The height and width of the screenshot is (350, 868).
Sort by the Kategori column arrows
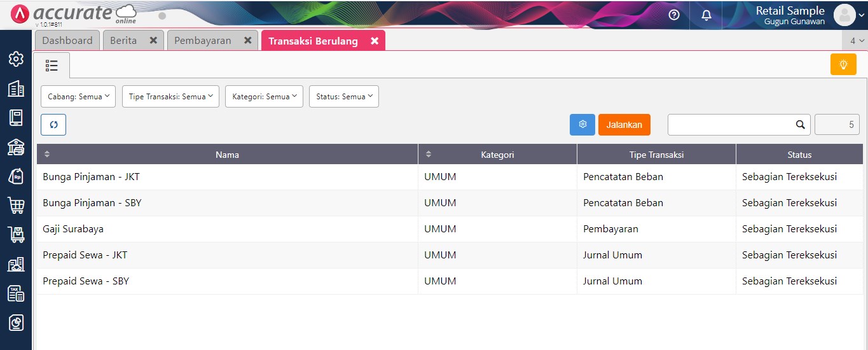pyautogui.click(x=429, y=154)
